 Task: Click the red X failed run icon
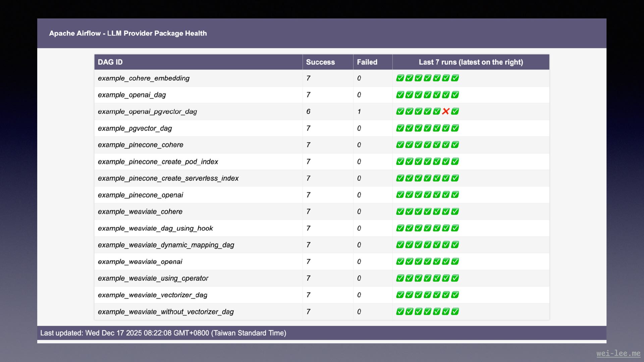click(x=445, y=111)
